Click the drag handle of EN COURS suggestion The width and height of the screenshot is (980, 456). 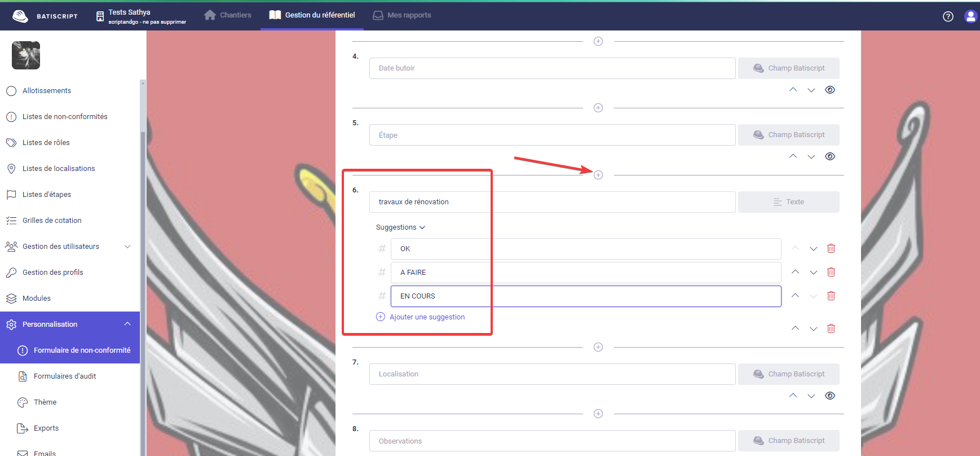click(x=382, y=296)
